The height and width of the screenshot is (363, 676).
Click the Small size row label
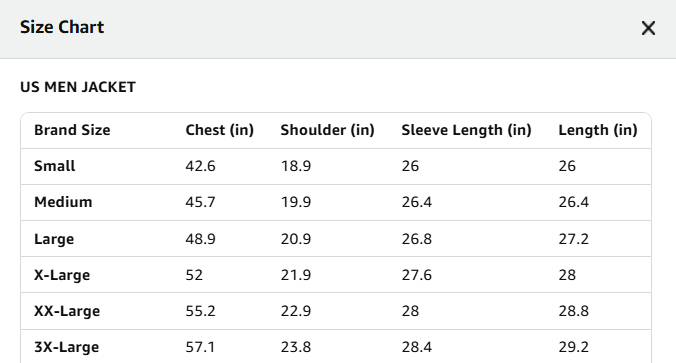[55, 166]
